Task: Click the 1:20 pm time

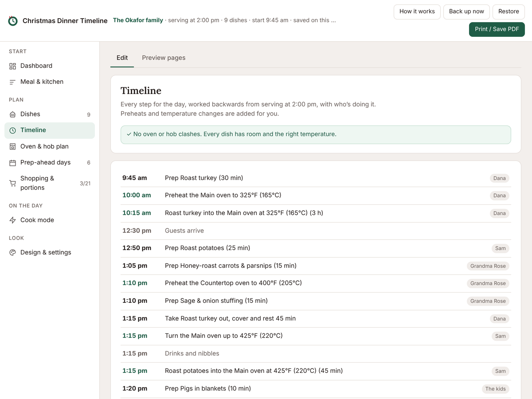Action: point(135,388)
